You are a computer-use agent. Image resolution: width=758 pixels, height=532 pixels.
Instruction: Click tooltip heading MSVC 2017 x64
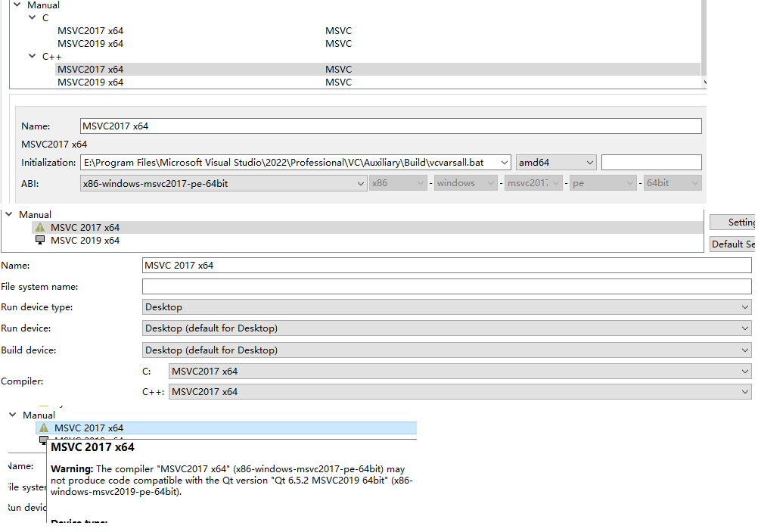point(92,447)
